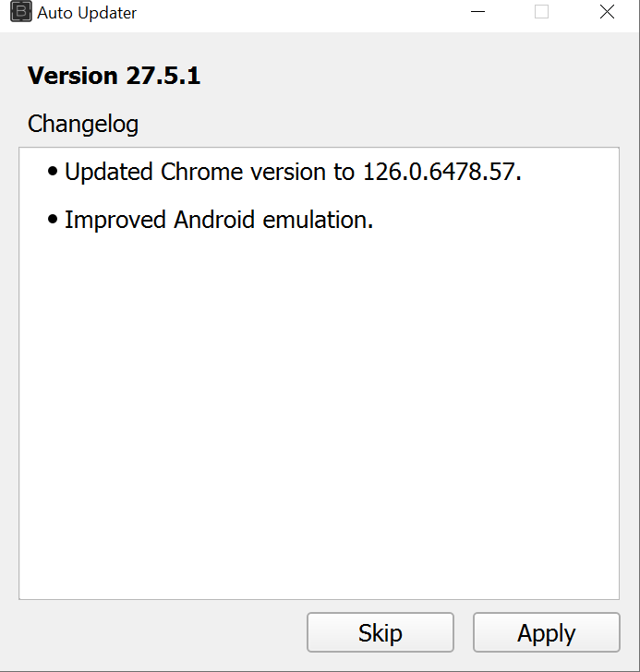The image size is (640, 672).
Task: Click the Auto Updater app icon
Action: coord(19,13)
